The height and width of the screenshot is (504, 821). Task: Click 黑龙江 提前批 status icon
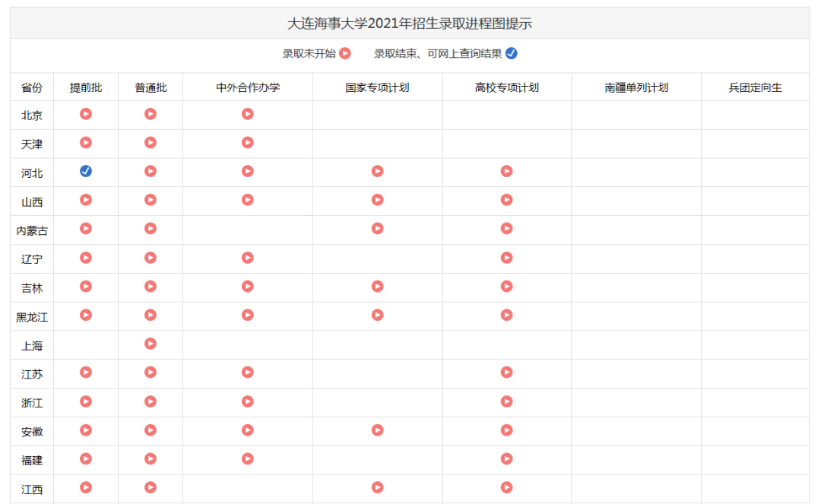[x=86, y=315]
